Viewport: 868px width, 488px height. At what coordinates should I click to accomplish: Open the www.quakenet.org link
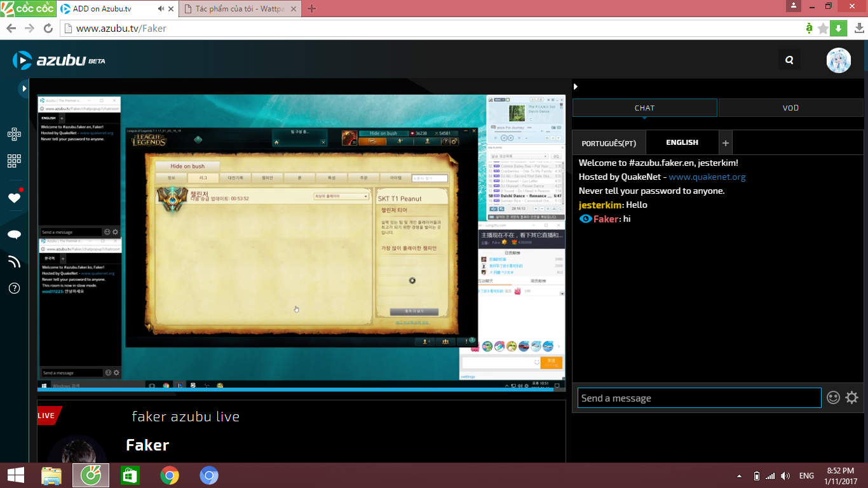coord(707,177)
